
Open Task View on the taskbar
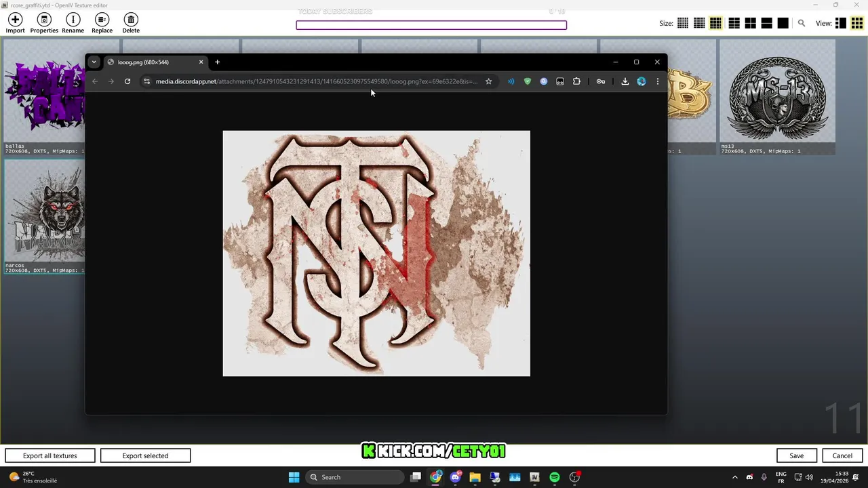tap(416, 477)
